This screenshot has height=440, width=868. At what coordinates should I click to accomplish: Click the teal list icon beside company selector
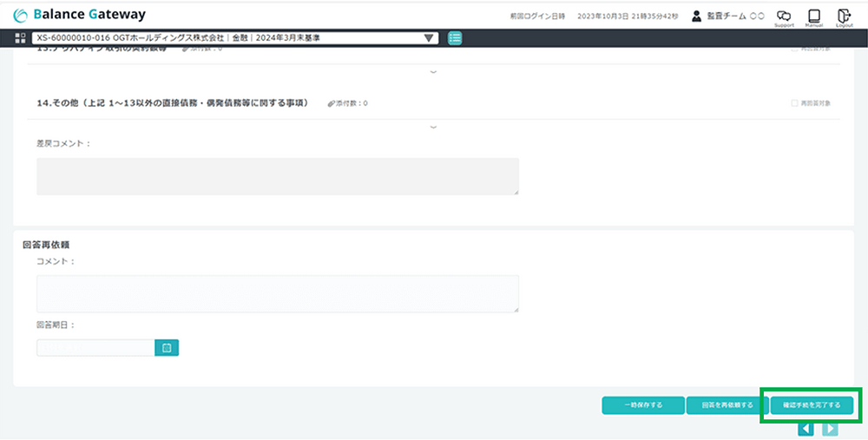(455, 38)
